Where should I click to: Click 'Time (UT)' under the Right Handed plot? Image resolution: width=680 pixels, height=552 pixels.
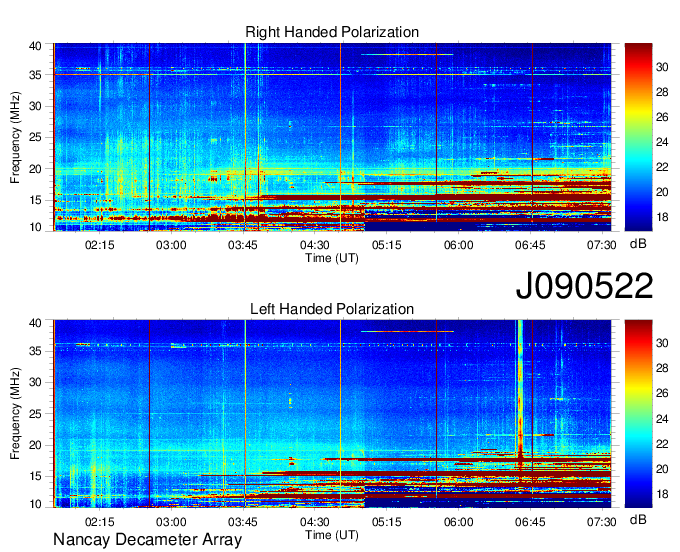[x=332, y=258]
